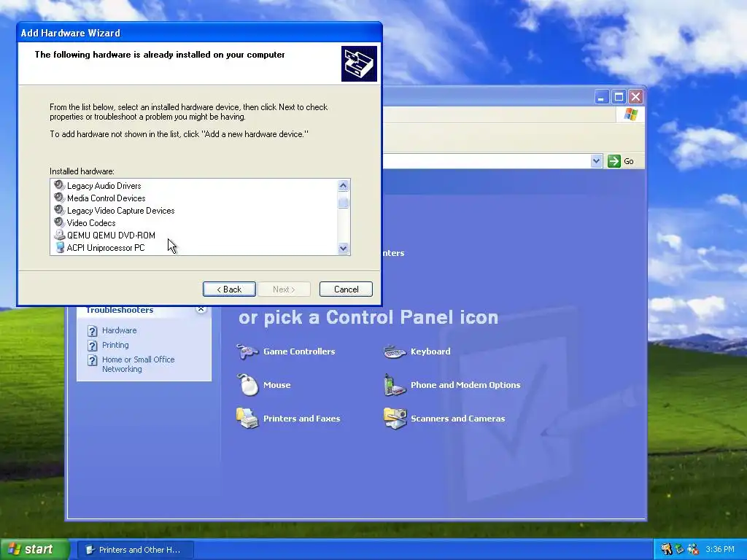Open the Keyboard link text
The height and width of the screenshot is (560, 747).
(x=430, y=351)
